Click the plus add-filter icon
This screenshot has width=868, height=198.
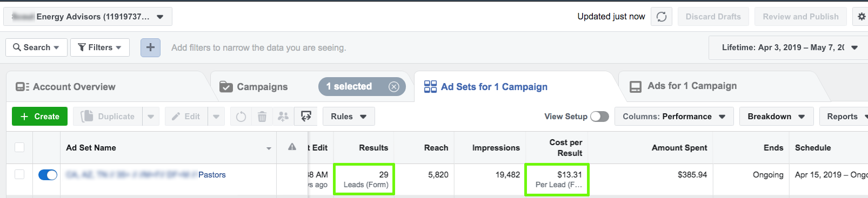point(150,47)
